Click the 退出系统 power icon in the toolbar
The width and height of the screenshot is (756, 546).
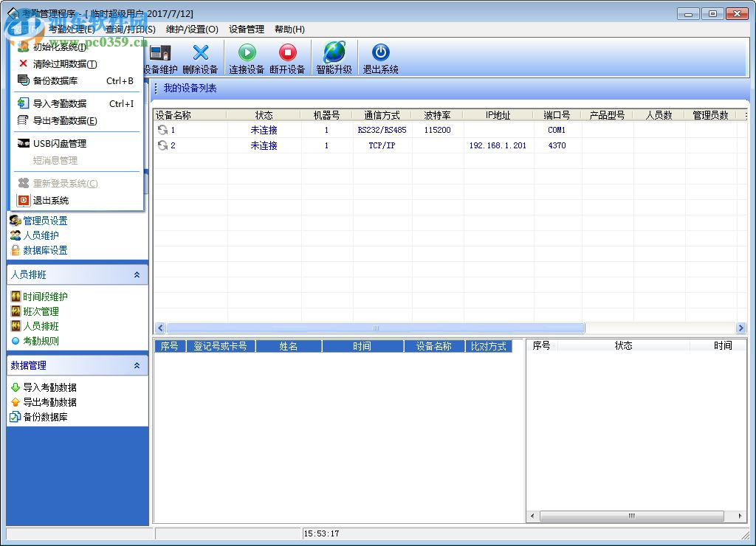380,52
